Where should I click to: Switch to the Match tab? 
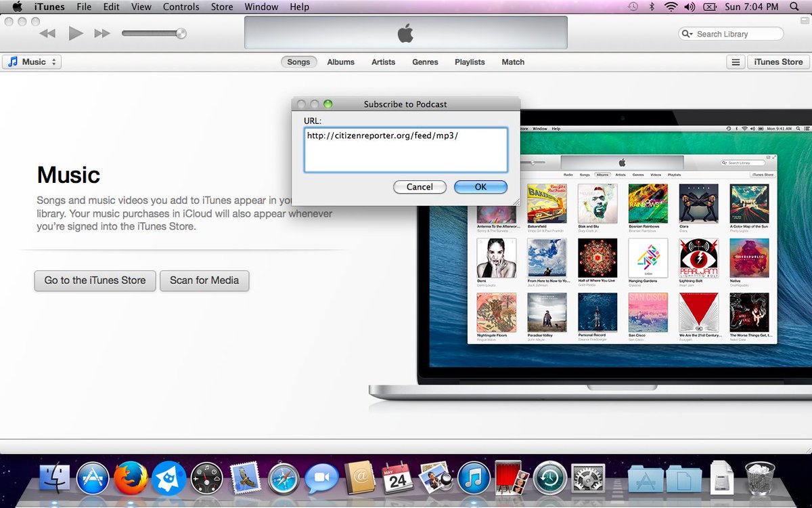[513, 62]
